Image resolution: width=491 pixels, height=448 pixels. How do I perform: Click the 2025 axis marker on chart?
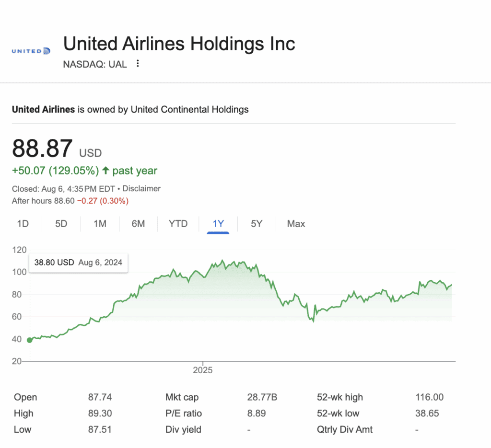203,370
